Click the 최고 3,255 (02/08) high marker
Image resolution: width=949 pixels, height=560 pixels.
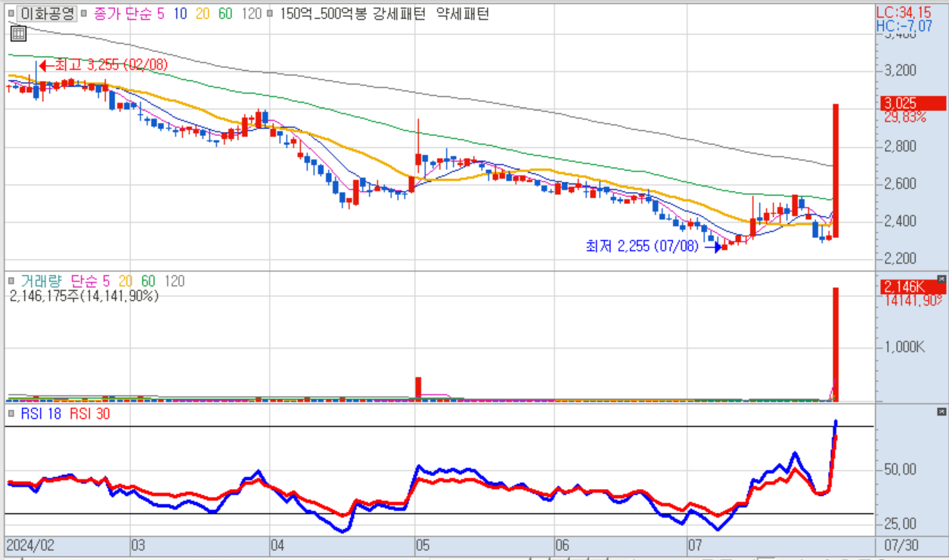104,65
